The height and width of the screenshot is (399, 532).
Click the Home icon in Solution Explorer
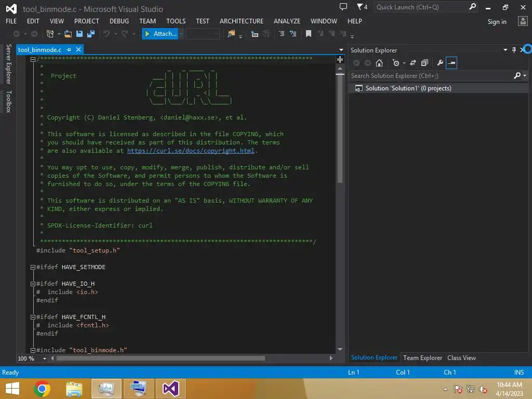click(x=379, y=63)
